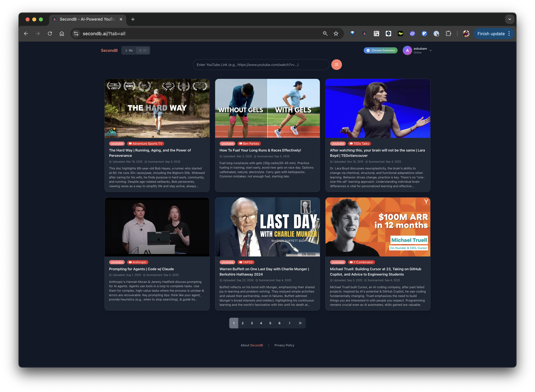Click the browser forward arrow

38,34
